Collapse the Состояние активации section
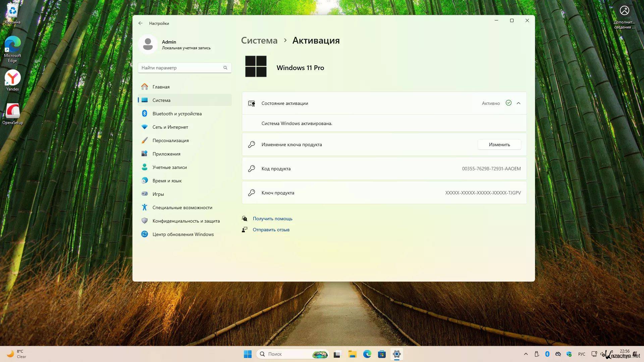The height and width of the screenshot is (362, 644). point(519,103)
